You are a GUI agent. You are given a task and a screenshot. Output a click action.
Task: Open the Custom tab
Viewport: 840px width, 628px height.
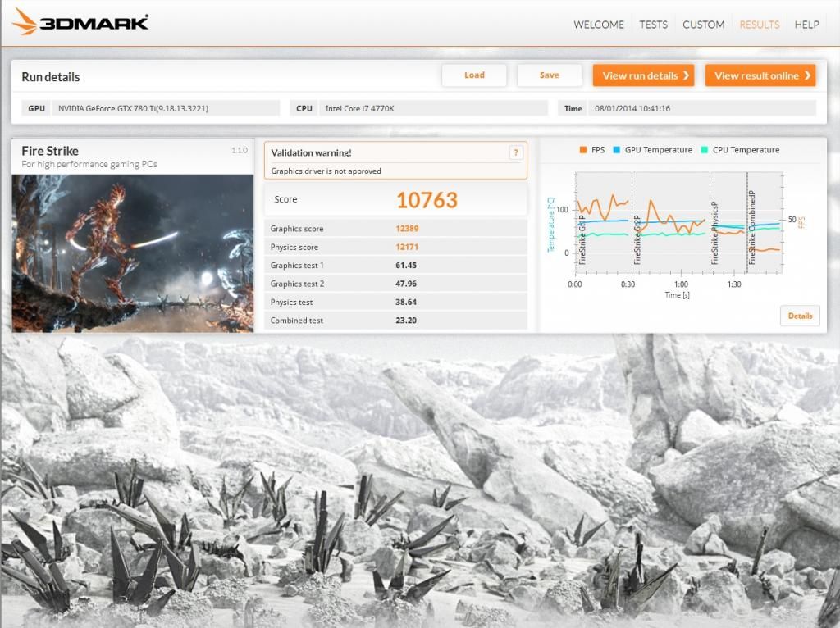(x=703, y=25)
